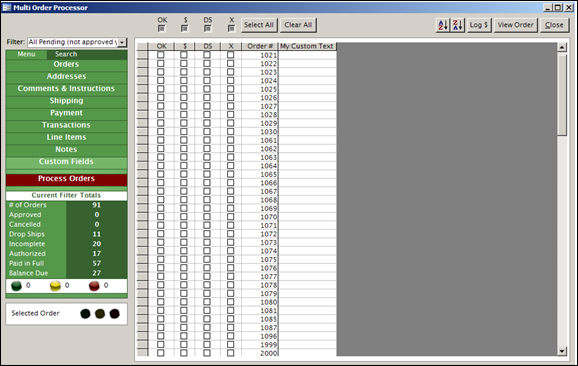Sort orders descending with Z-A icon
This screenshot has height=366, width=578.
point(458,25)
